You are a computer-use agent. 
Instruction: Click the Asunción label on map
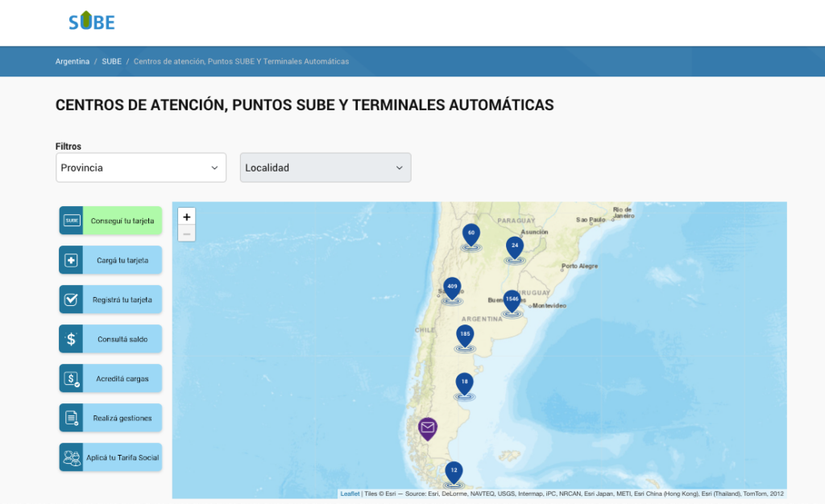tap(534, 232)
